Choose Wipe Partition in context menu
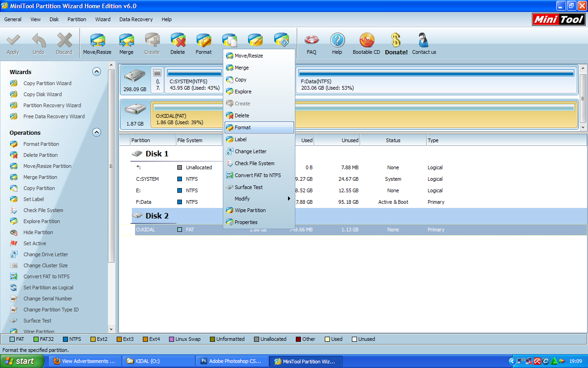This screenshot has width=588, height=368. (259, 210)
